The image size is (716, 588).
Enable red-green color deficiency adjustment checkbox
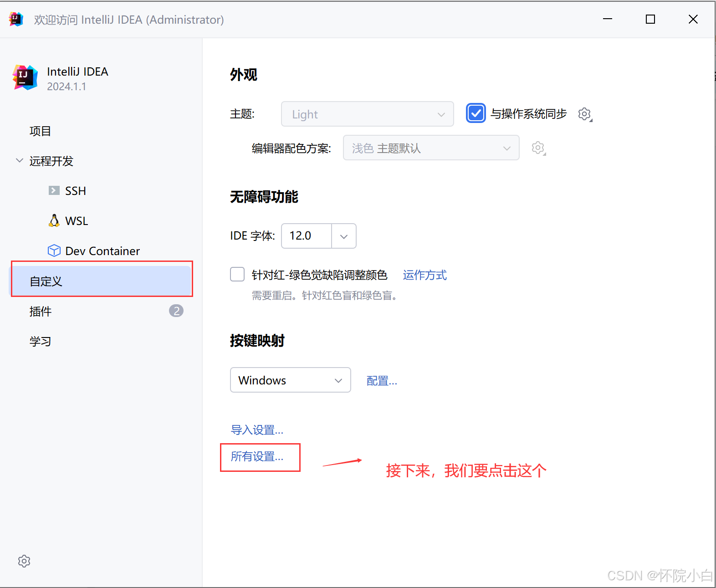[x=237, y=274]
